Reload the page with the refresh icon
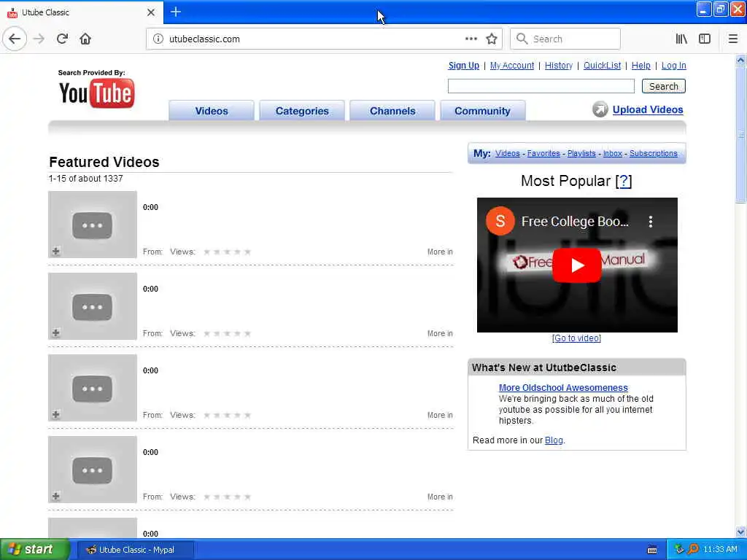This screenshot has height=560, width=747. [x=62, y=39]
